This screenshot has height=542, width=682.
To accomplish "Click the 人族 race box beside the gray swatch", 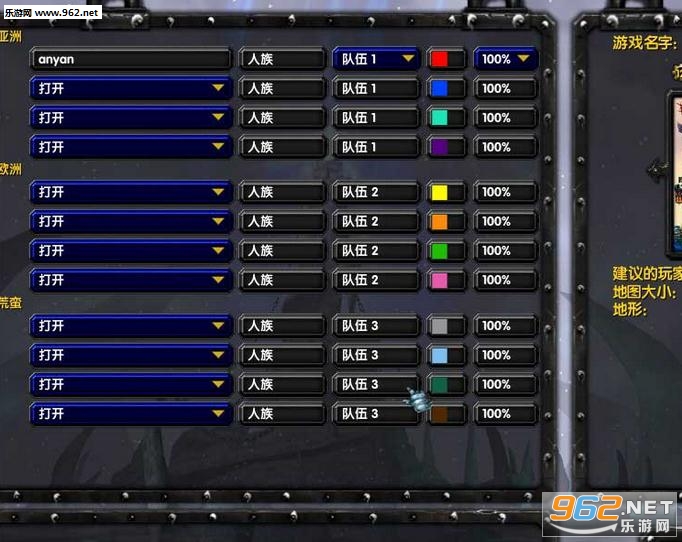I will pyautogui.click(x=282, y=325).
